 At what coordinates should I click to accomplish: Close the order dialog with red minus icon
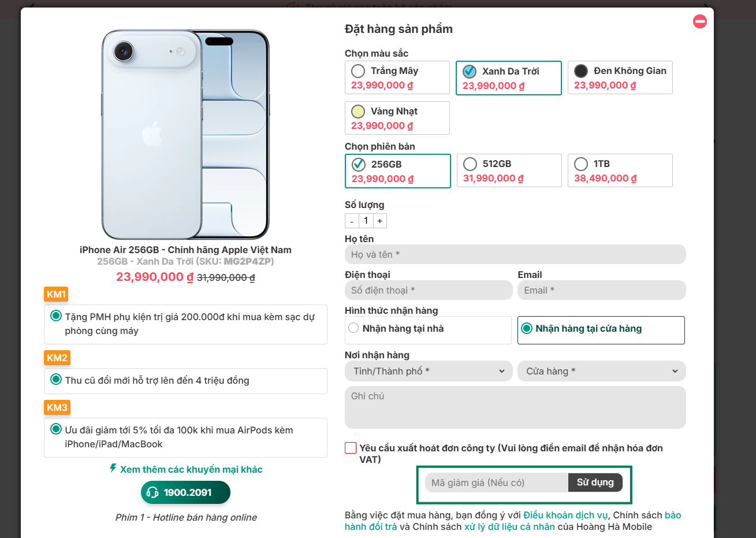click(x=699, y=22)
